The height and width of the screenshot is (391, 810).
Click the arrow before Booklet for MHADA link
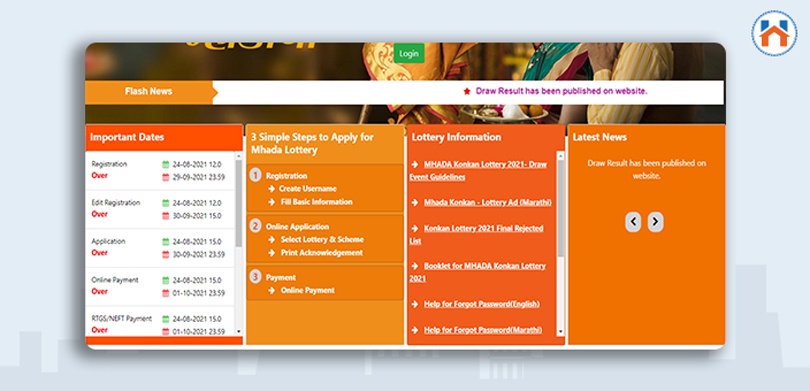[414, 266]
